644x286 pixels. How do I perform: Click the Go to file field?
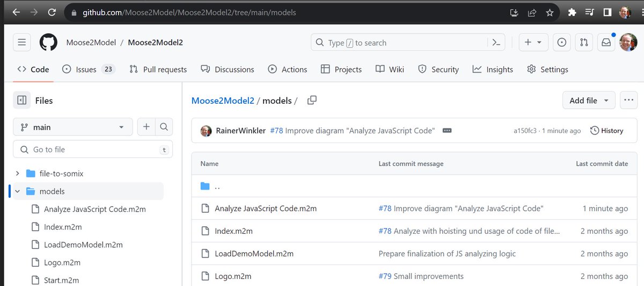(93, 149)
